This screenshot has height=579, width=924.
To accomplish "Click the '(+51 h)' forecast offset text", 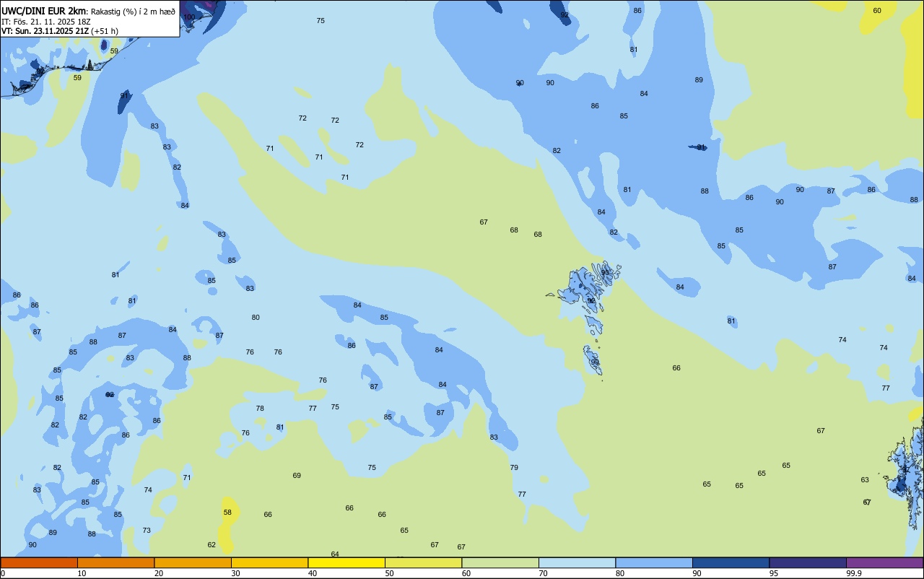I will 105,31.
